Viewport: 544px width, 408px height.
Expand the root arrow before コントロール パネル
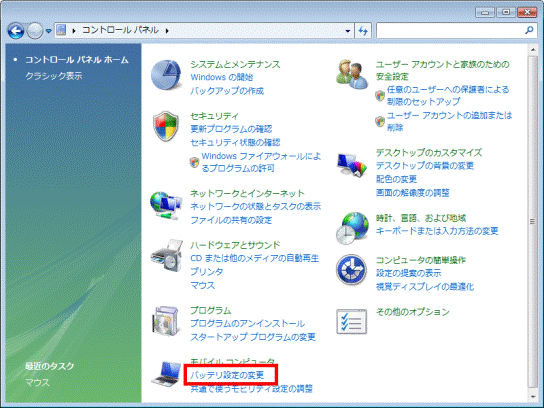pos(74,31)
